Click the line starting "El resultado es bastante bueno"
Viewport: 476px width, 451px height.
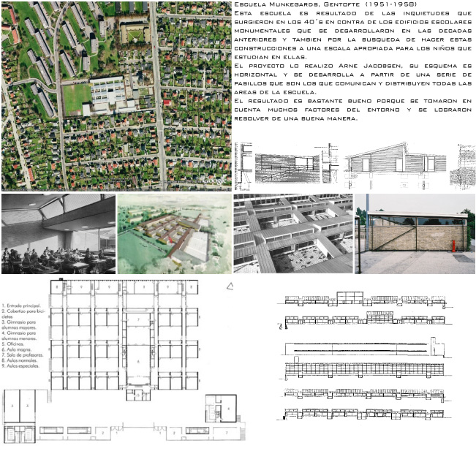[353, 101]
